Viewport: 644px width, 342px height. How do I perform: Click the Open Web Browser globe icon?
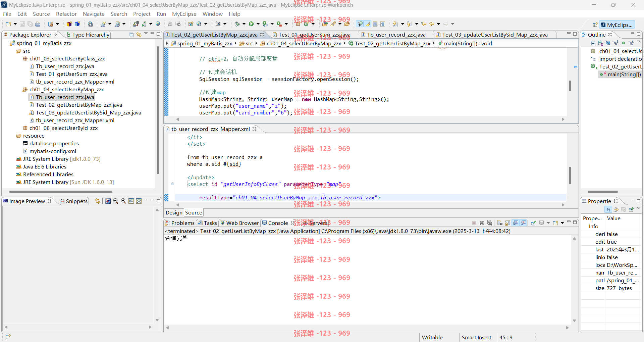[158, 24]
